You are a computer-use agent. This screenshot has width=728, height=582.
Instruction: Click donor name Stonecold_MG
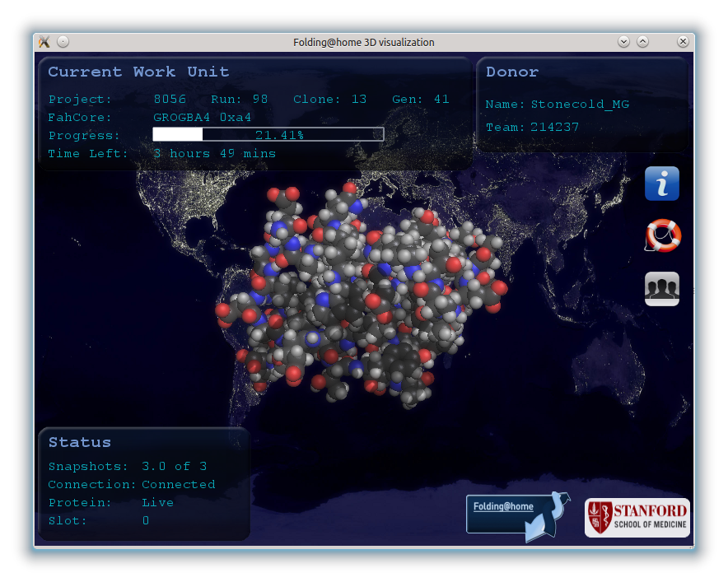pos(580,105)
